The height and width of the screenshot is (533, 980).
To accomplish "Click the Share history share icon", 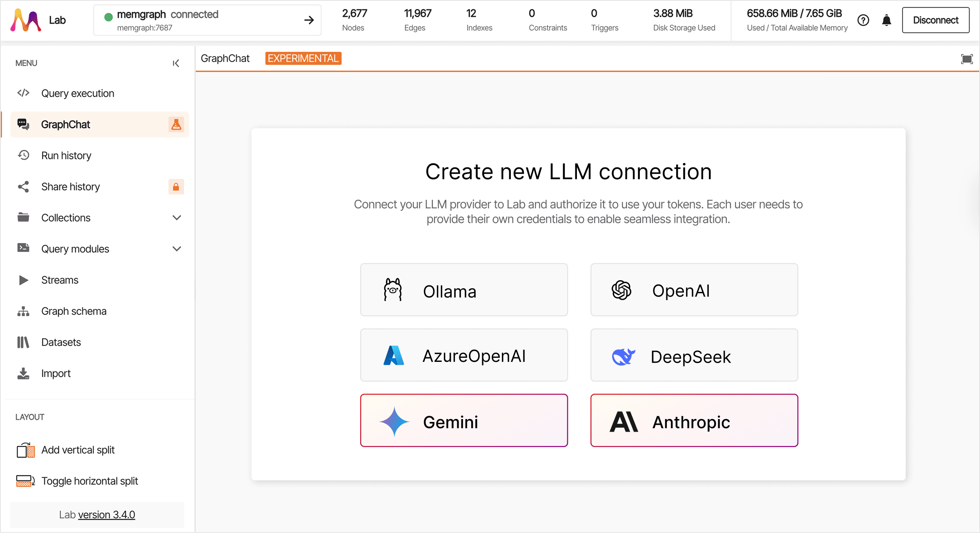I will click(x=23, y=187).
